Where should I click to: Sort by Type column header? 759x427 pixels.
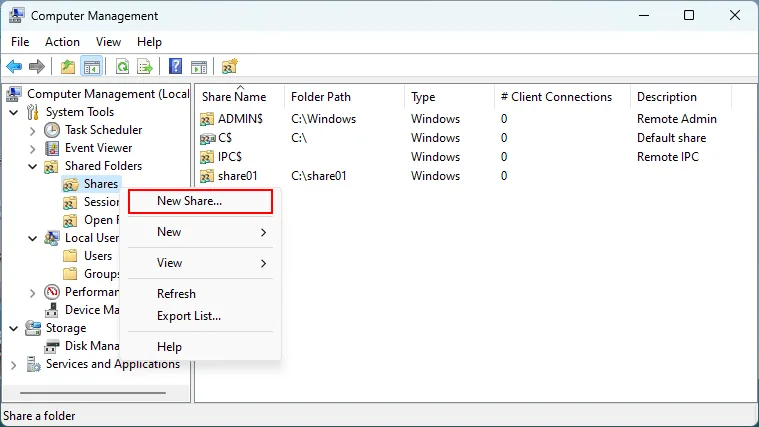coord(450,97)
